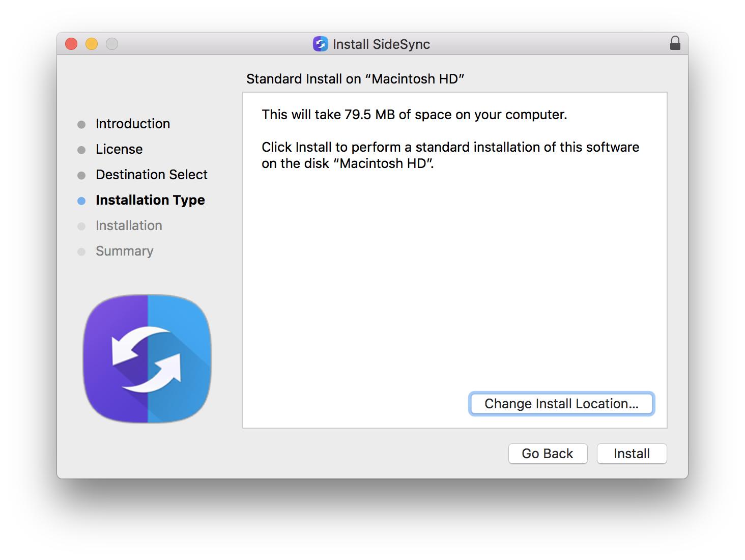
Task: Open Change Install Location options
Action: point(561,404)
